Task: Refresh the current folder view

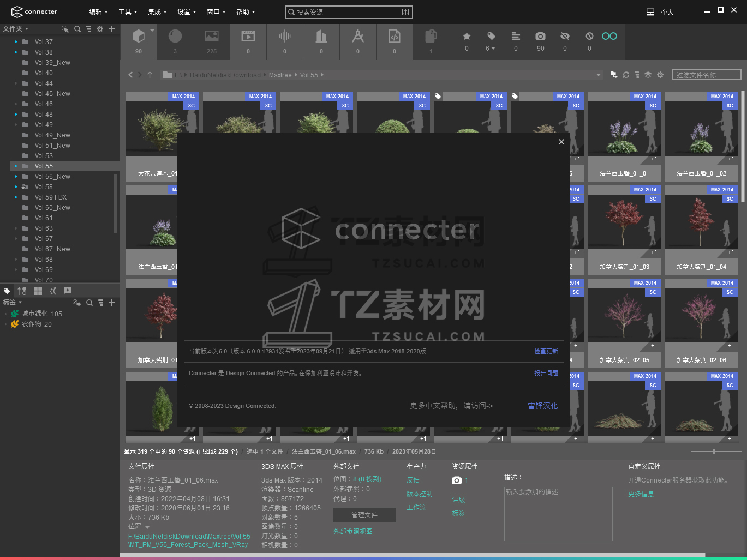Action: point(626,75)
